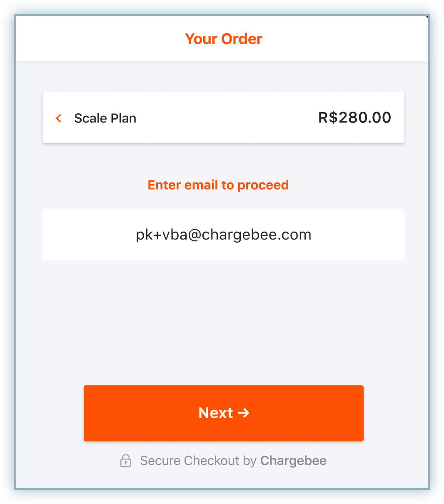Click the arrow icon inside Next button

click(x=244, y=413)
